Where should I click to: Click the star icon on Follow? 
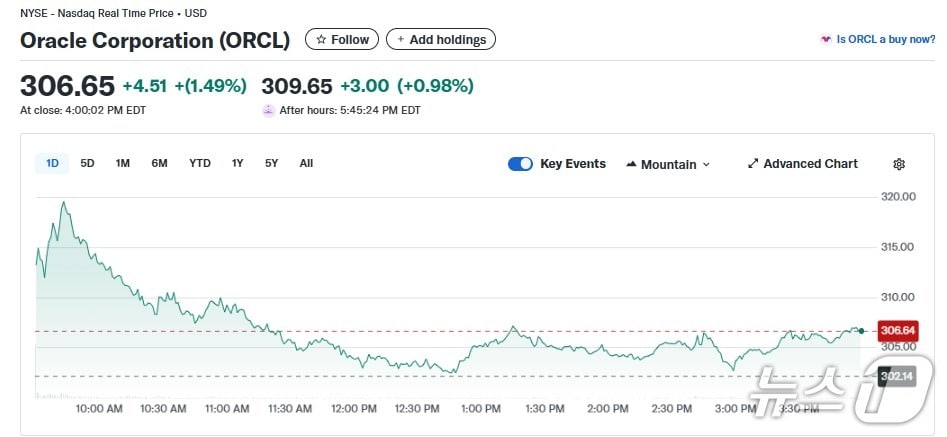(321, 40)
